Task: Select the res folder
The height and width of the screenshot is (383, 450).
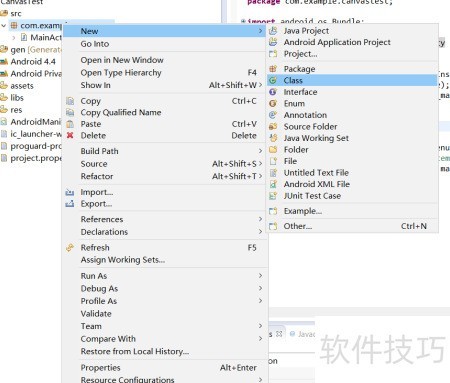Action: coord(16,110)
